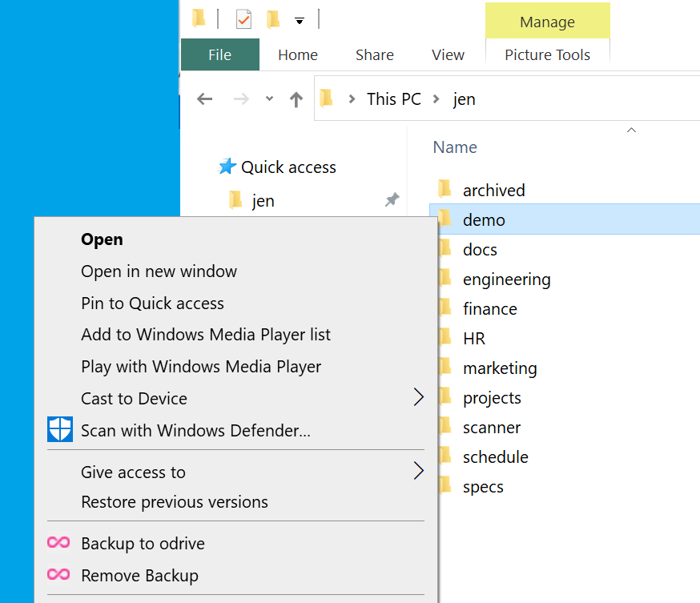This screenshot has height=603, width=700.
Task: Expand the recent locations dropdown arrow
Action: 269,99
